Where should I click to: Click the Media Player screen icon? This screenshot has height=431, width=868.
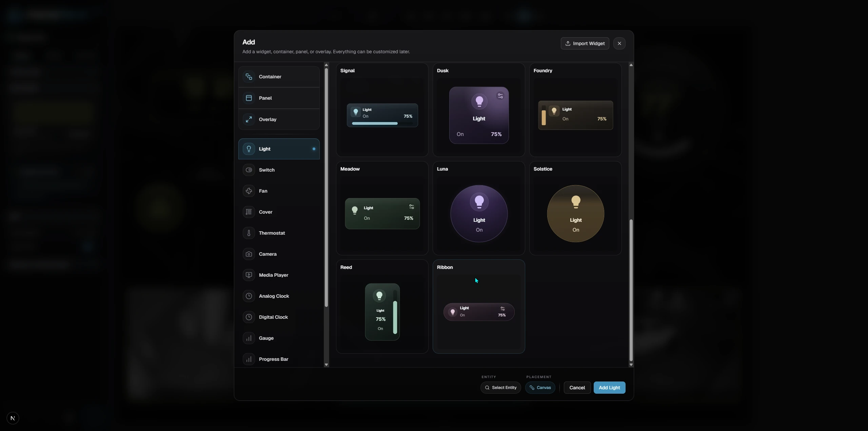pos(249,275)
